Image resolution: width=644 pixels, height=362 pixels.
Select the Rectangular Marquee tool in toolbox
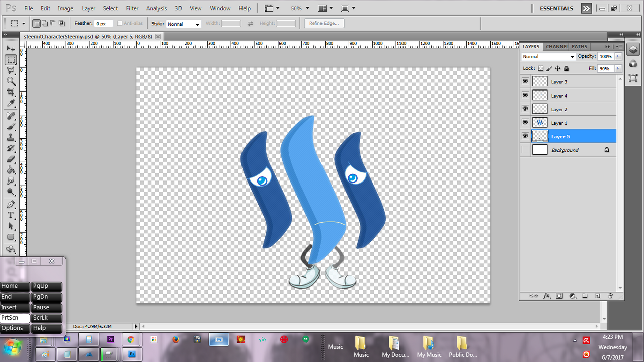(11, 60)
